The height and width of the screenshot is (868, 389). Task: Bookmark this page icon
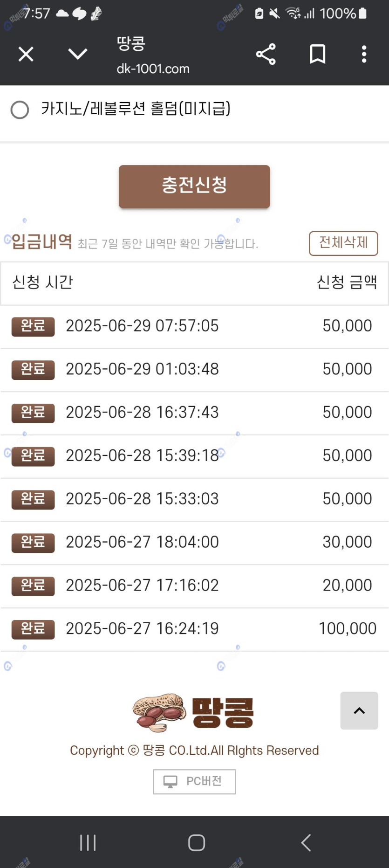(318, 55)
